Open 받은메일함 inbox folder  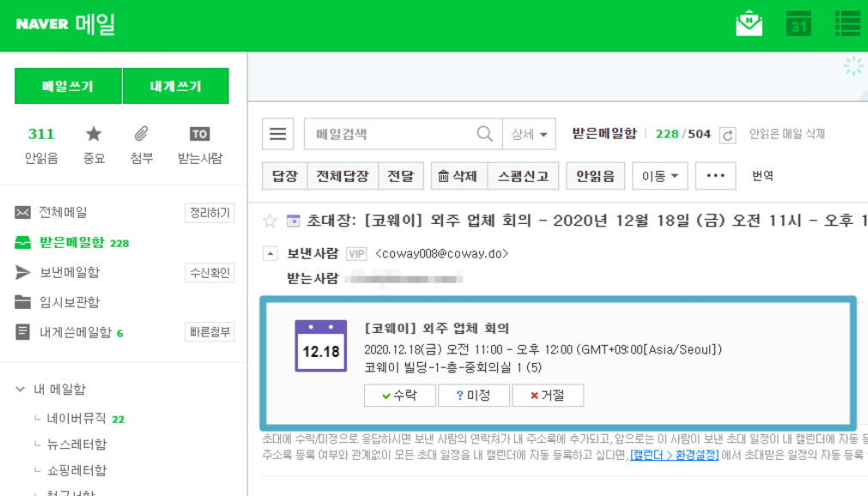pos(72,243)
